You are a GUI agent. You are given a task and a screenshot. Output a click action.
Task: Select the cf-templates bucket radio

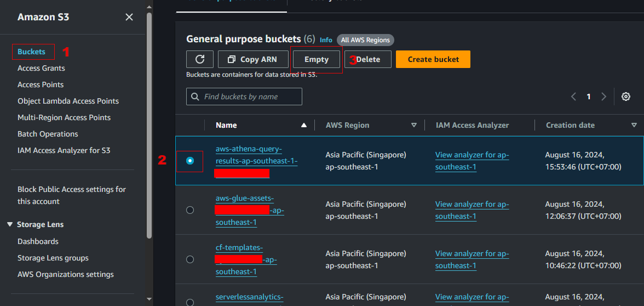click(x=189, y=259)
